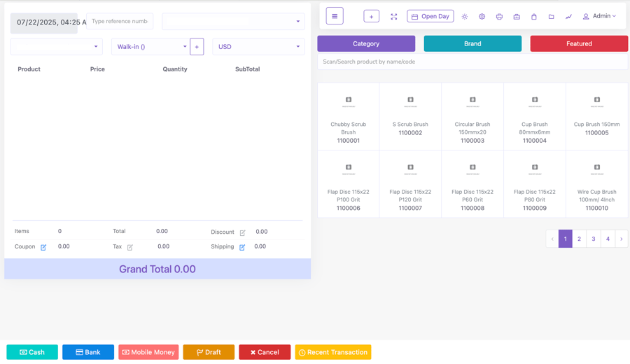Add Cup Brush 150mm product
Screen dimensions: 630x364
tap(596, 116)
